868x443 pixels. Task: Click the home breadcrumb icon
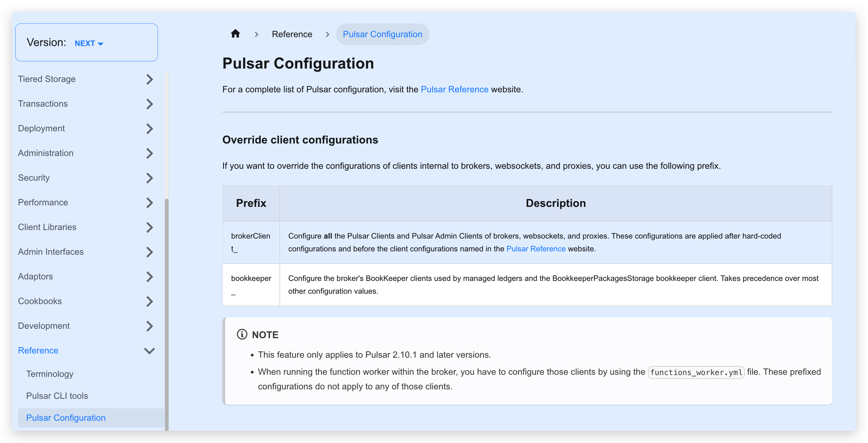[x=235, y=34]
